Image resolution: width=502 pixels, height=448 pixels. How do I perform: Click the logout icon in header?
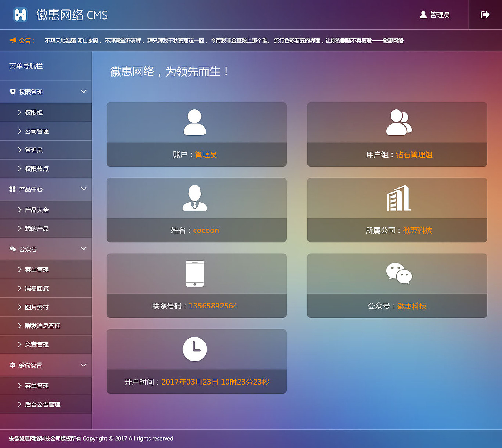click(485, 15)
